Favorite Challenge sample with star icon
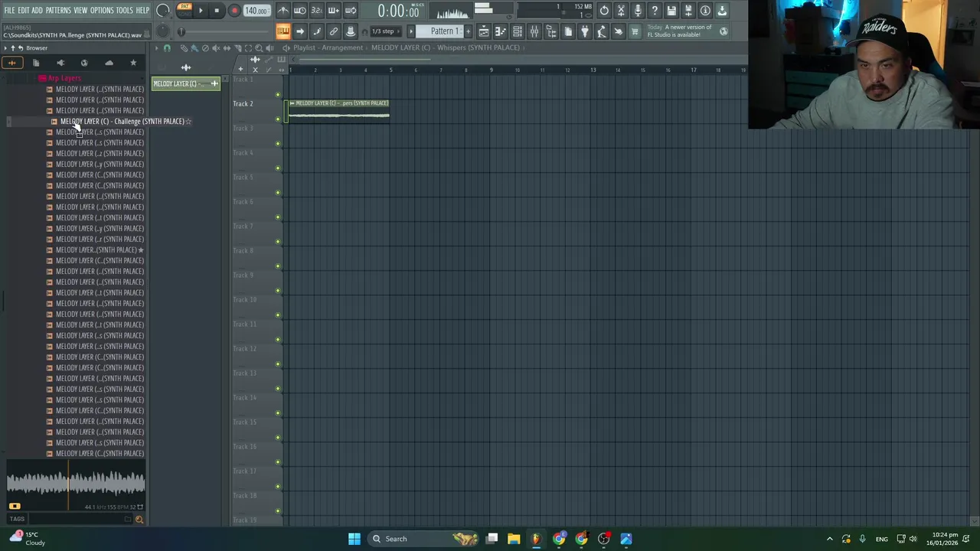Image resolution: width=980 pixels, height=551 pixels. pos(188,121)
